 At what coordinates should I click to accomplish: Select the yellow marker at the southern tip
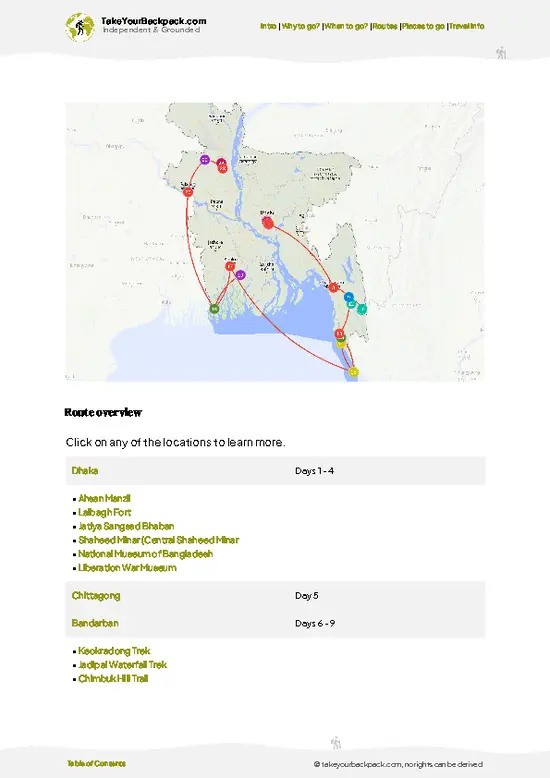pyautogui.click(x=353, y=372)
